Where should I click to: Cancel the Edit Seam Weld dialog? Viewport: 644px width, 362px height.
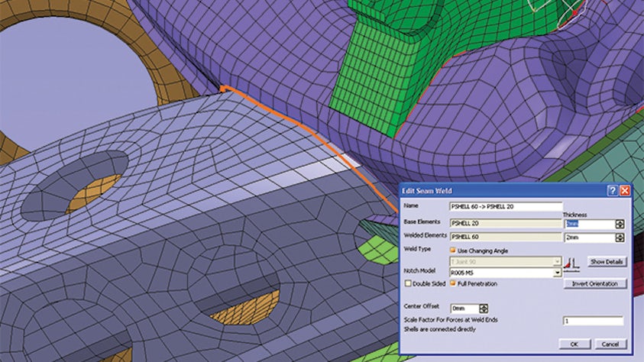(610, 344)
